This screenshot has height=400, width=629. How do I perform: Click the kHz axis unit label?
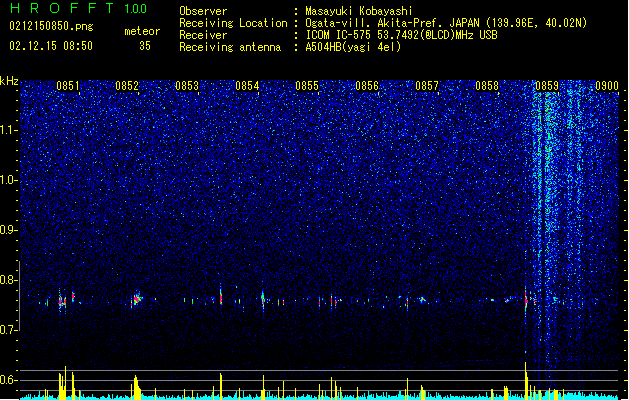[x=9, y=81]
